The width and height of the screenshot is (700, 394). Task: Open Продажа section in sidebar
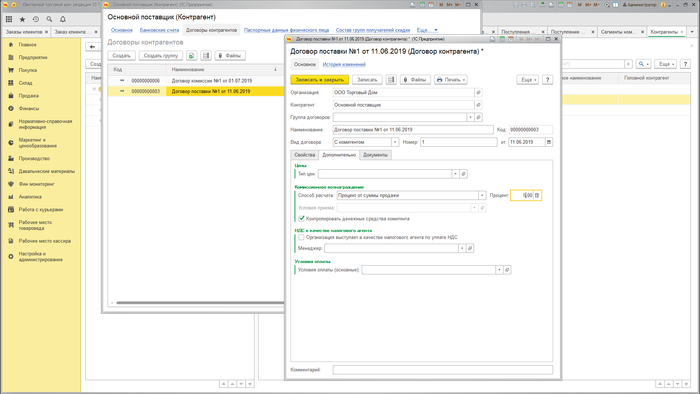29,95
